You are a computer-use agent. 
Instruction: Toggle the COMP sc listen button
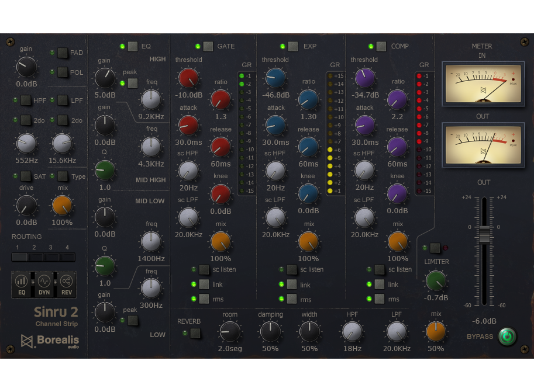tap(380, 269)
